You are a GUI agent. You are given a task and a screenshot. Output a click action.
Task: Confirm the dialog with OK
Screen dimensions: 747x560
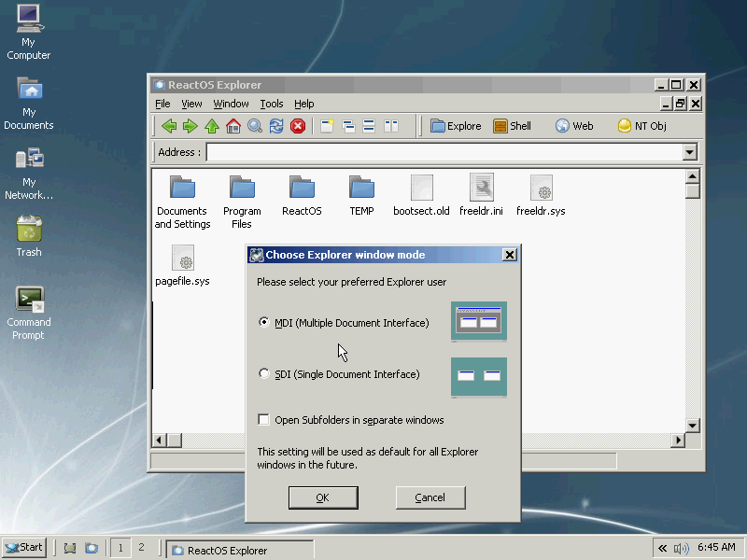click(323, 497)
